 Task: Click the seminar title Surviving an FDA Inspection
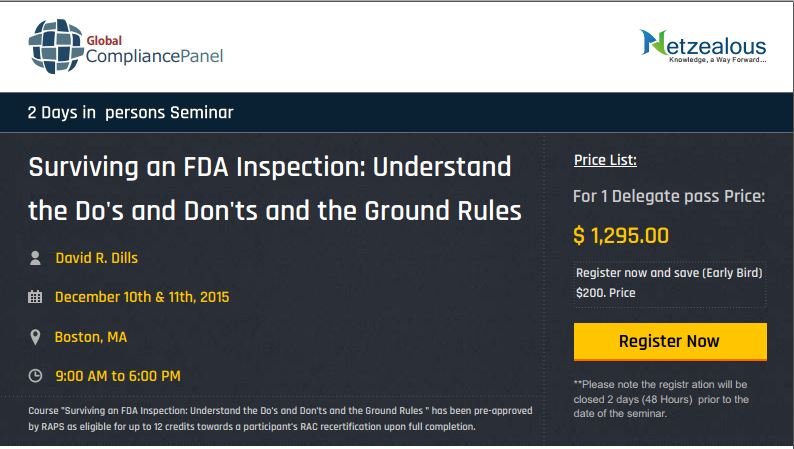pos(274,189)
